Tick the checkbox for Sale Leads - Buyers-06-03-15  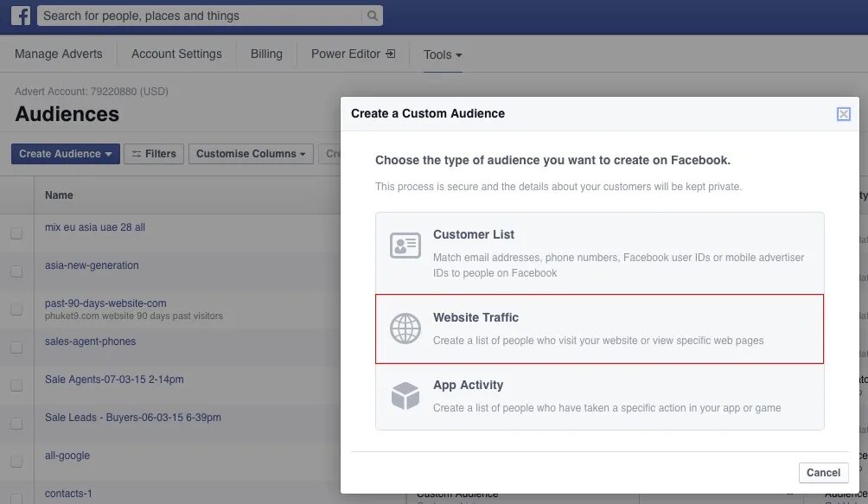click(x=16, y=424)
